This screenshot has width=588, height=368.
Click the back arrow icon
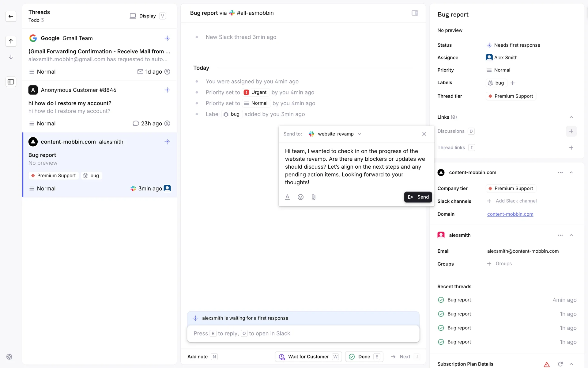pos(11,16)
